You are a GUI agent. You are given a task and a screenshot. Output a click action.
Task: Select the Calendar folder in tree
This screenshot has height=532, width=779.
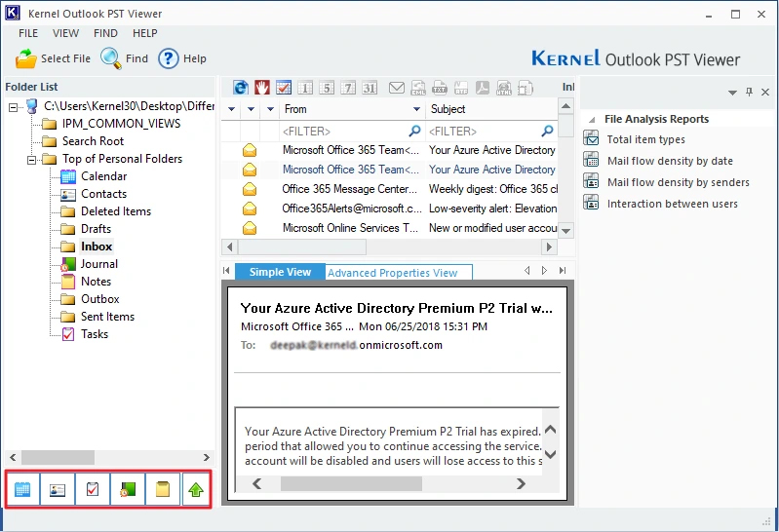pos(103,176)
